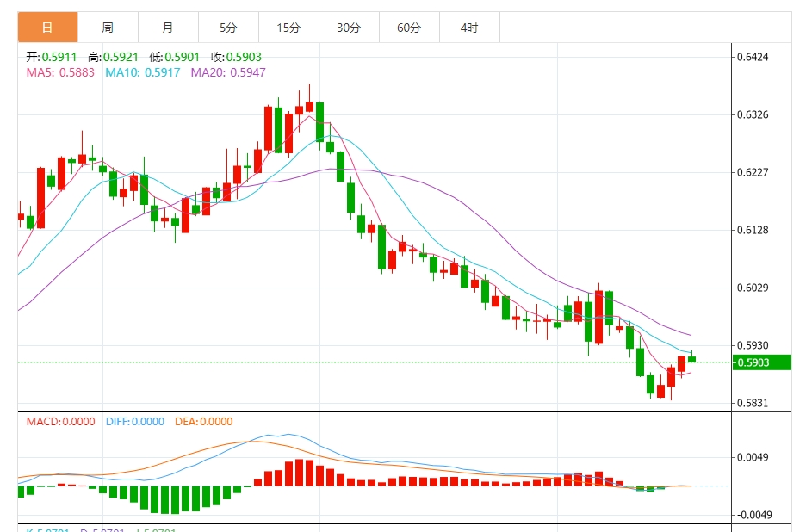806x532 pixels.
Task: Click the 0.0049 MACD axis label
Action: point(753,457)
